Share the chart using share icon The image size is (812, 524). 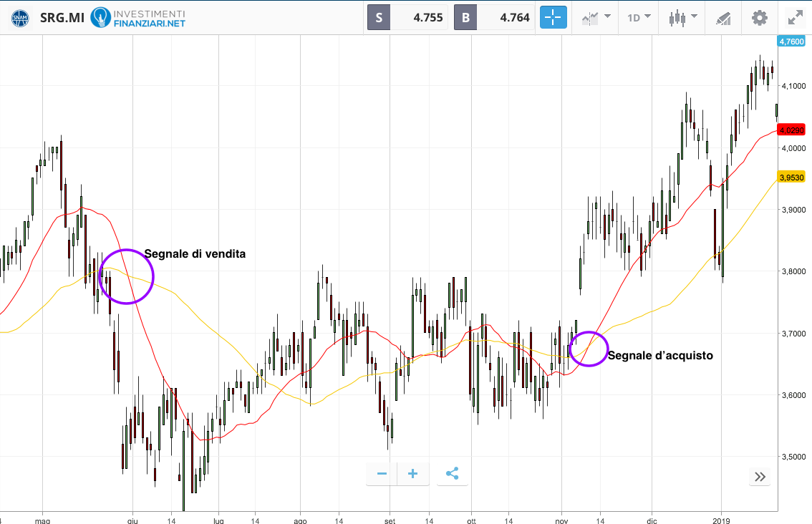pyautogui.click(x=452, y=474)
